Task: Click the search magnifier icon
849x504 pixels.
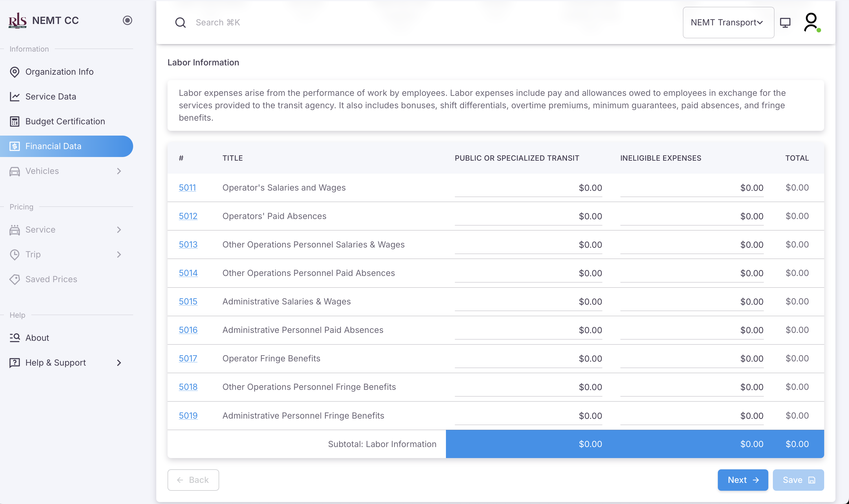Action: tap(181, 23)
